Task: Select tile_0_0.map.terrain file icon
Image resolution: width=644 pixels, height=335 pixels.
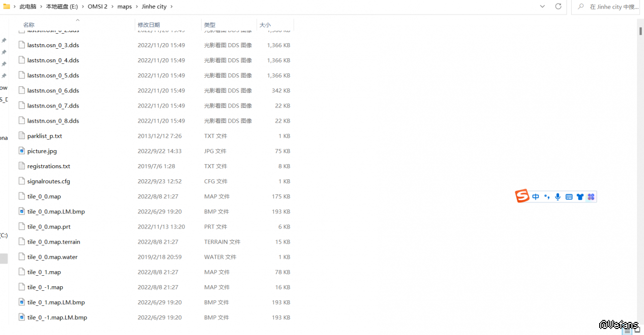Action: 22,242
